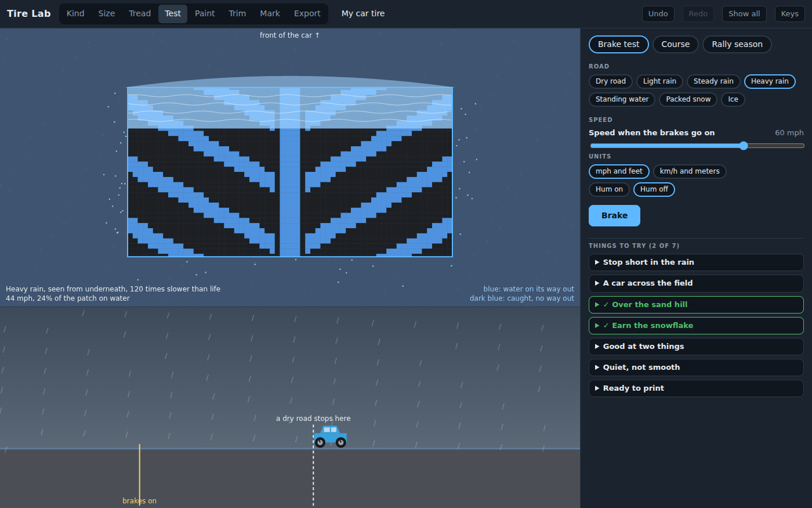Select the Brake test mode
This screenshot has width=812, height=508.
(x=618, y=44)
